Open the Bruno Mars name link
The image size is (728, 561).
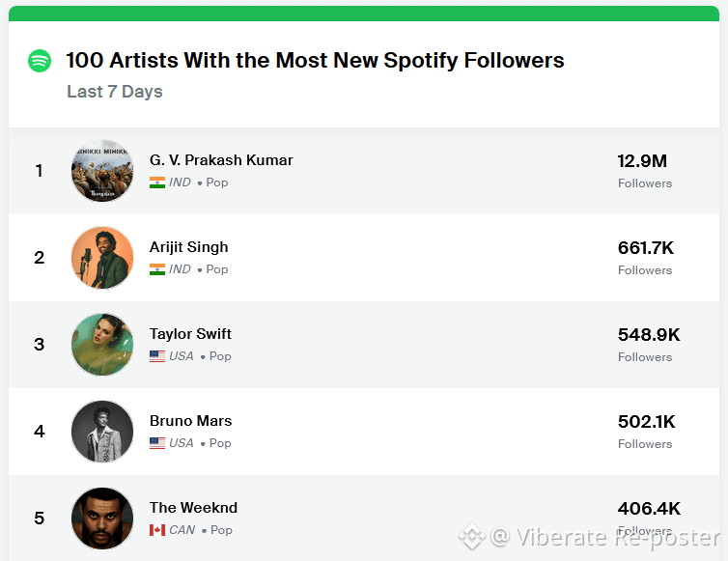(x=190, y=421)
